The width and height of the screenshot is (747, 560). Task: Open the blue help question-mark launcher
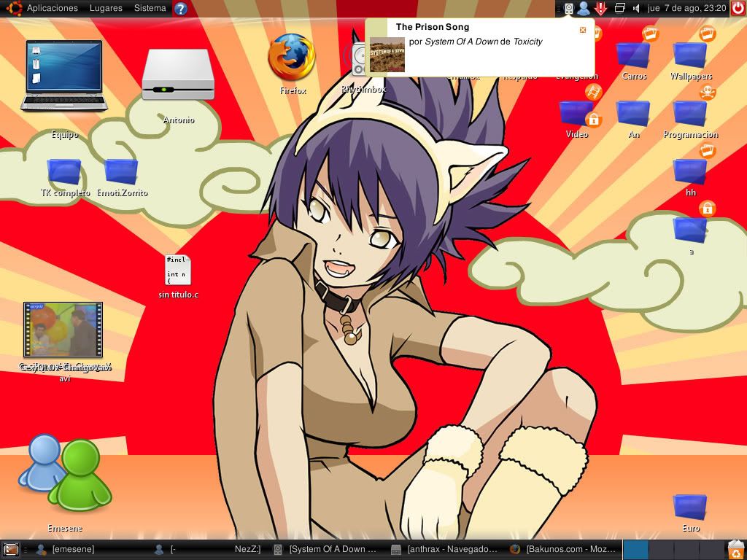pyautogui.click(x=181, y=9)
